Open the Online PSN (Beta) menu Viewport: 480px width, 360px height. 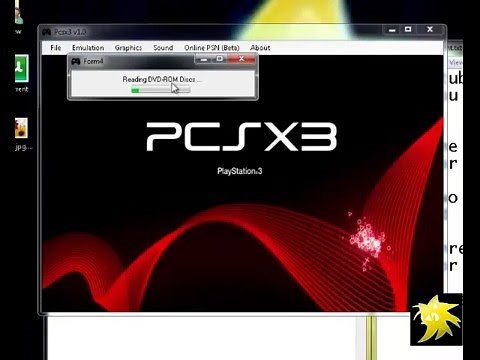(212, 48)
